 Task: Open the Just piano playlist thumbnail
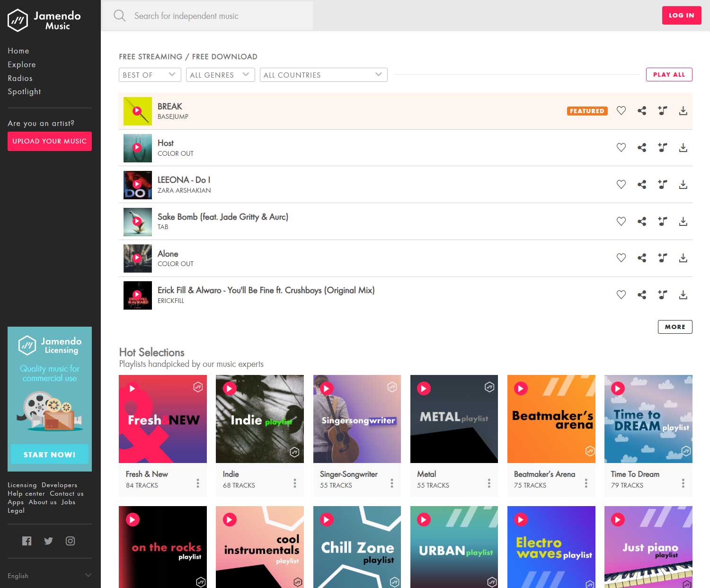click(648, 547)
